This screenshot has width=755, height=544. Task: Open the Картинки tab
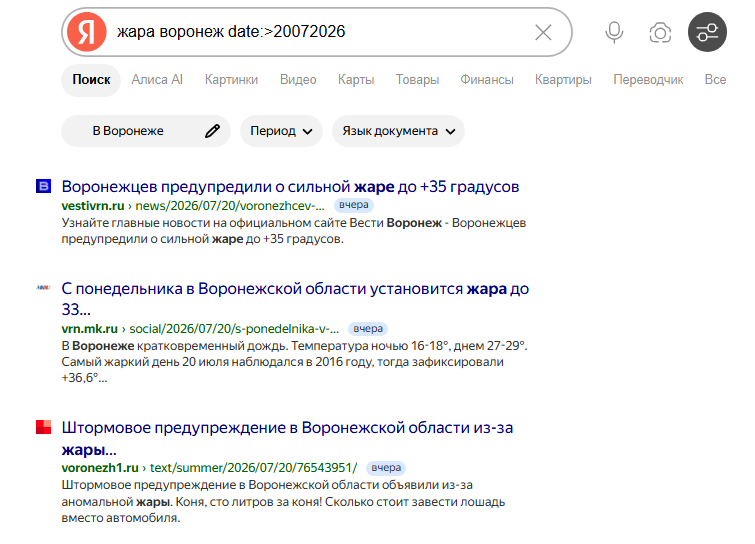231,80
